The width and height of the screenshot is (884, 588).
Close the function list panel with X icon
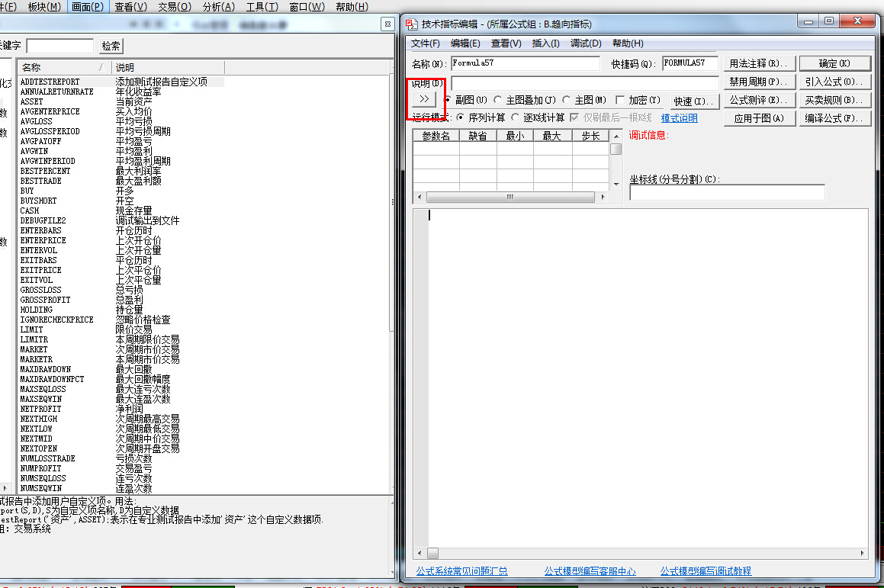coord(387,24)
